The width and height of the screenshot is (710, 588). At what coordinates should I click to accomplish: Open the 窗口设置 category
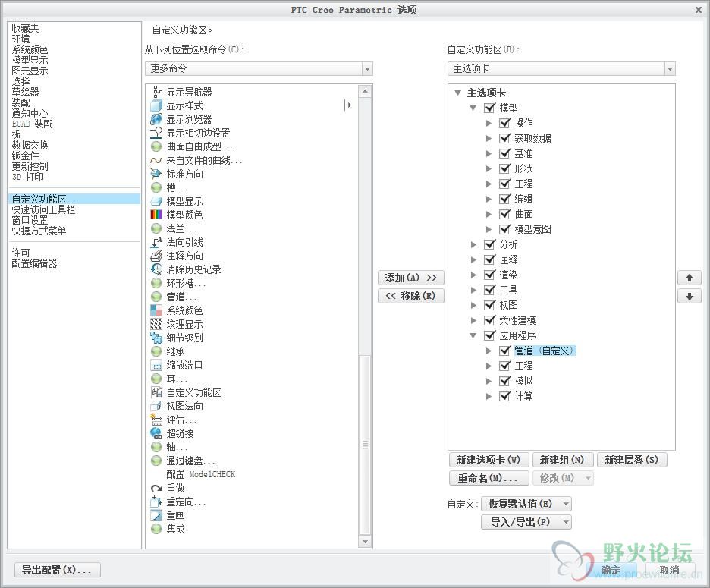point(30,220)
